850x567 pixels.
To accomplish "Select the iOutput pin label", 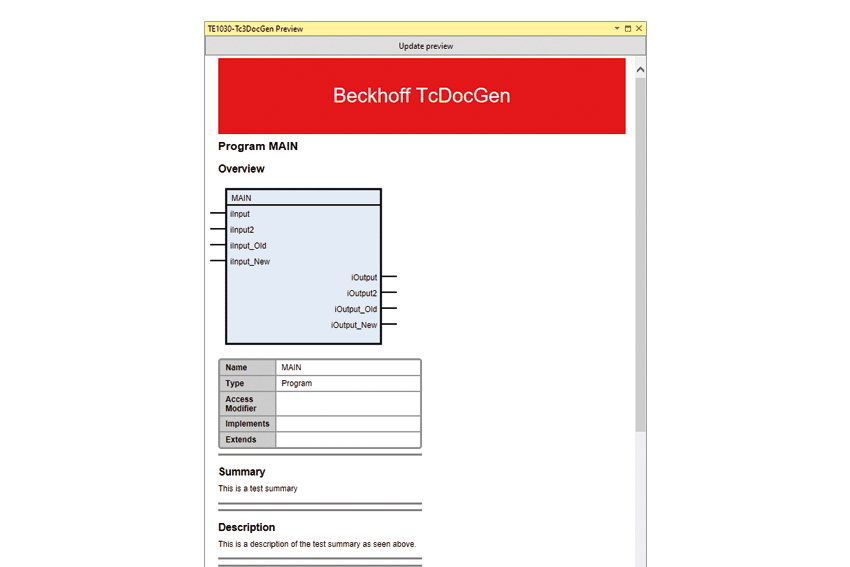I will click(x=364, y=278).
